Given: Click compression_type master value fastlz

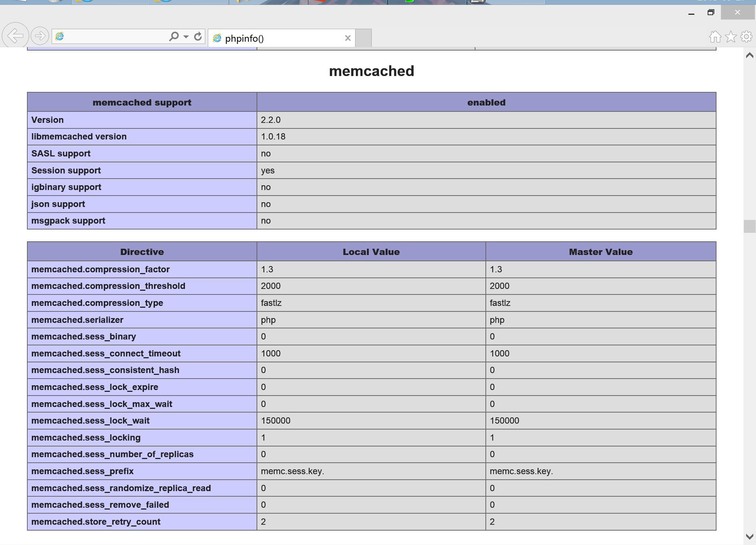Looking at the screenshot, I should click(500, 303).
